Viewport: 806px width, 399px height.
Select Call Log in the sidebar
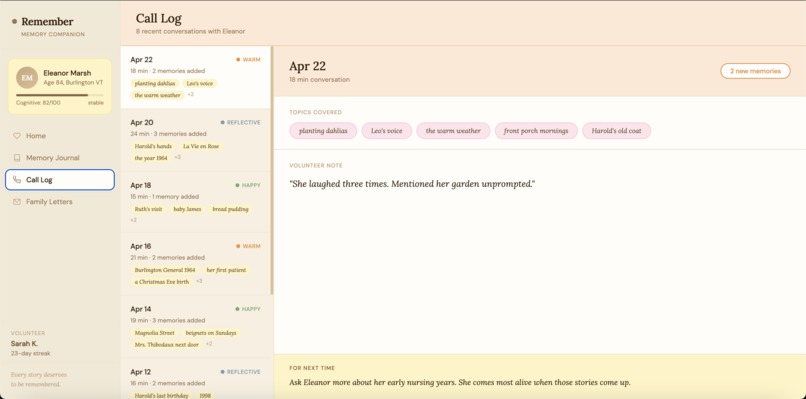[60, 180]
